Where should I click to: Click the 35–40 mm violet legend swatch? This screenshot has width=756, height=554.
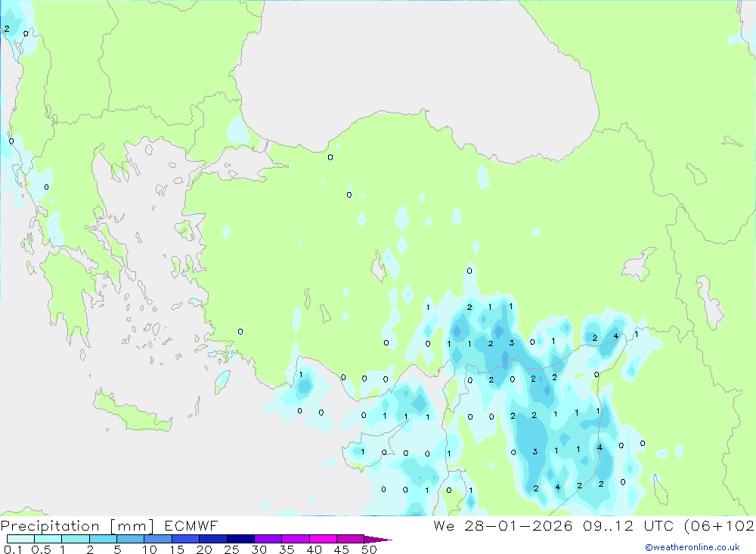pos(296,539)
